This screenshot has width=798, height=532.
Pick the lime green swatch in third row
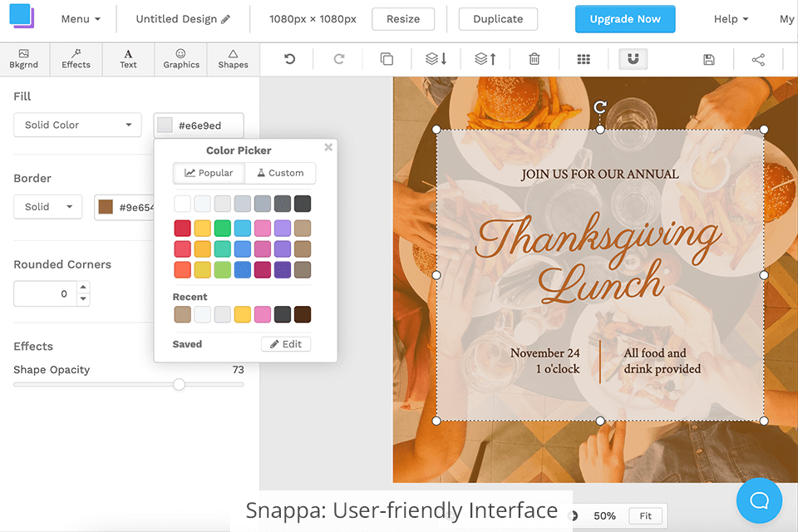[x=223, y=270]
